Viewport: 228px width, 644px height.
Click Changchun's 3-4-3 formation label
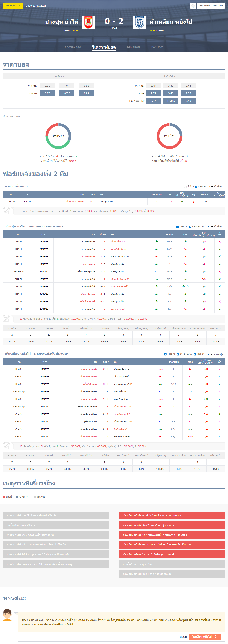[75, 31]
